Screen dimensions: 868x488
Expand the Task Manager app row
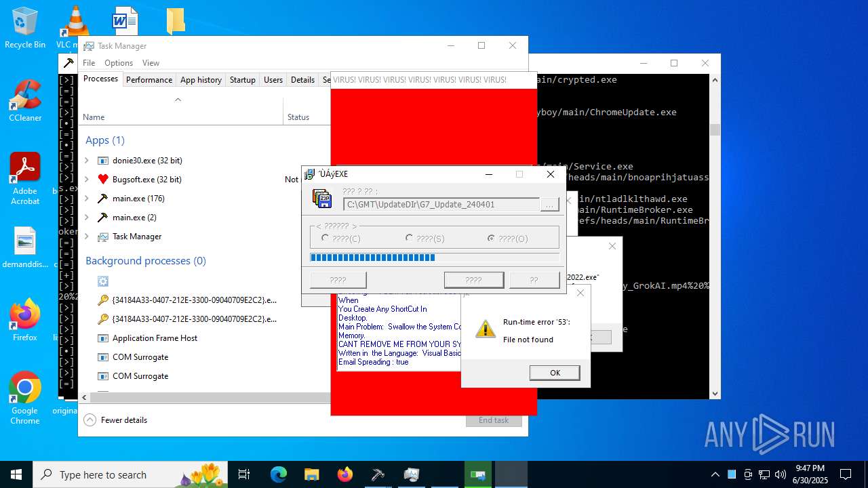pos(86,237)
